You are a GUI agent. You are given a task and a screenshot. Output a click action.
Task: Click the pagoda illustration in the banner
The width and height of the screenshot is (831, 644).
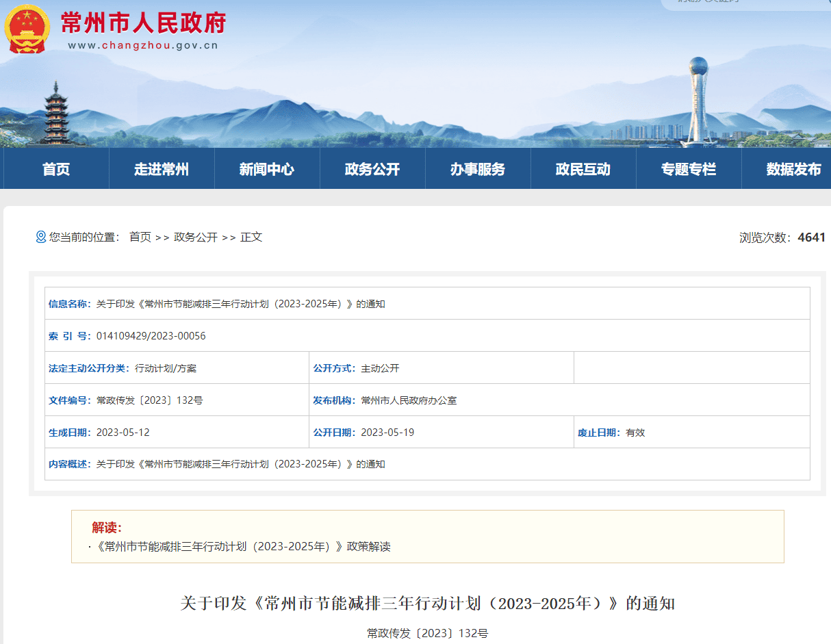[53, 113]
